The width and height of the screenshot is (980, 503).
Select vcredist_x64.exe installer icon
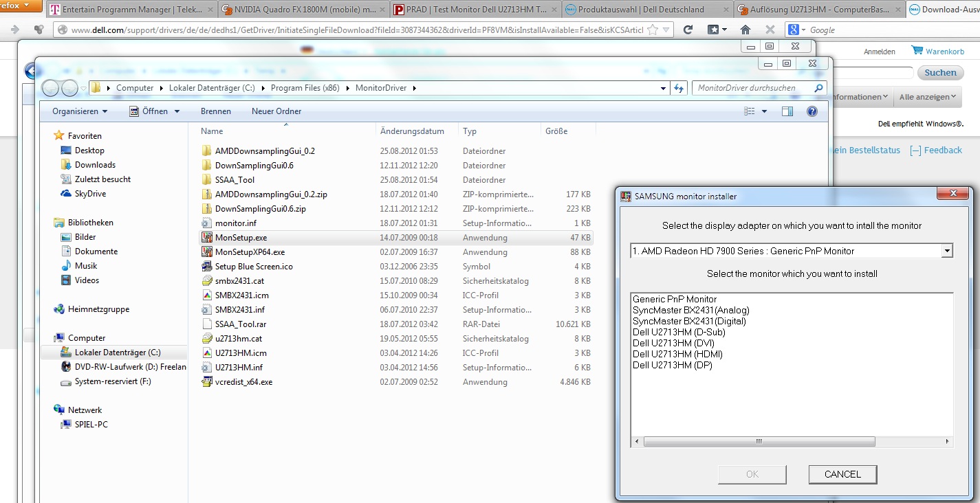pyautogui.click(x=207, y=382)
